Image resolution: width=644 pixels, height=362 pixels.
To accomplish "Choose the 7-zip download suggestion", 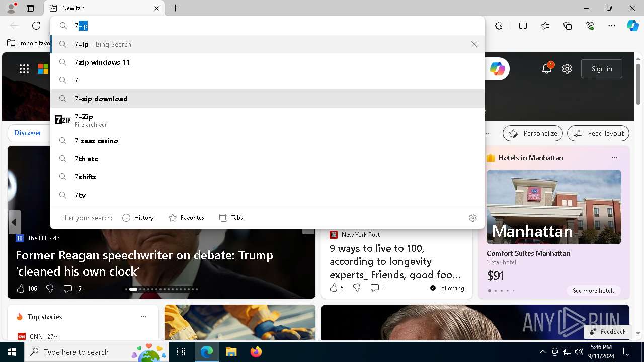I will coord(267,99).
